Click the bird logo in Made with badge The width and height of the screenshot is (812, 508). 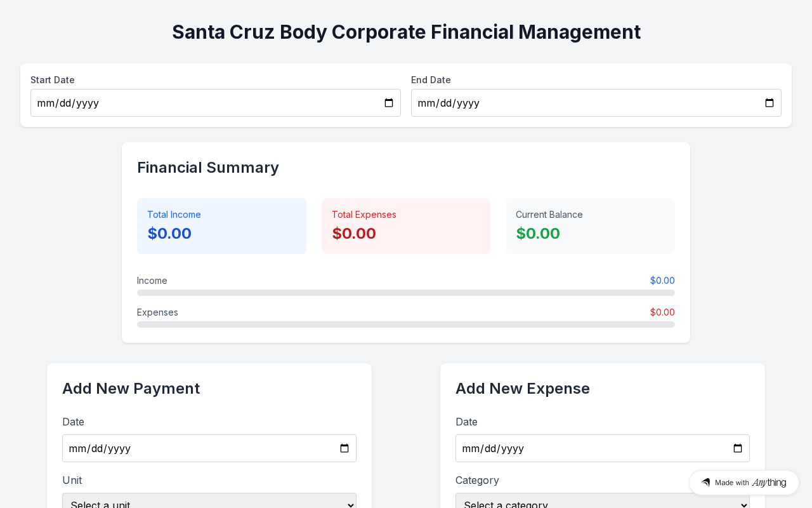click(x=705, y=483)
